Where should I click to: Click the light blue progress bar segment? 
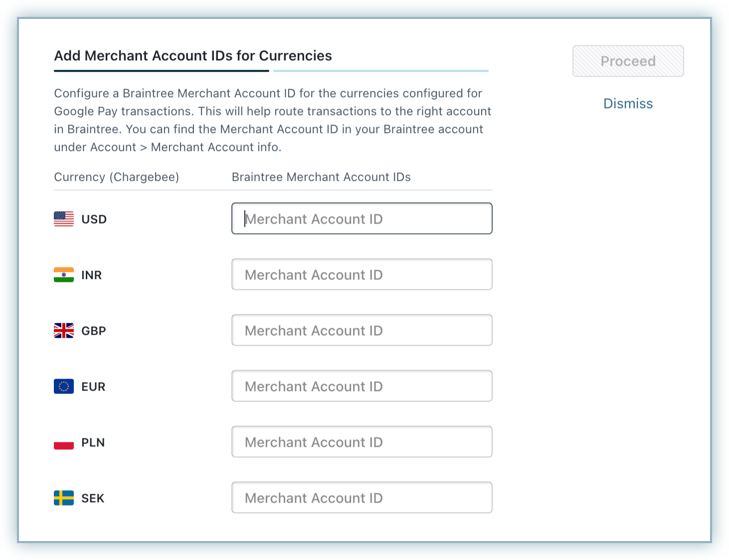(x=381, y=71)
